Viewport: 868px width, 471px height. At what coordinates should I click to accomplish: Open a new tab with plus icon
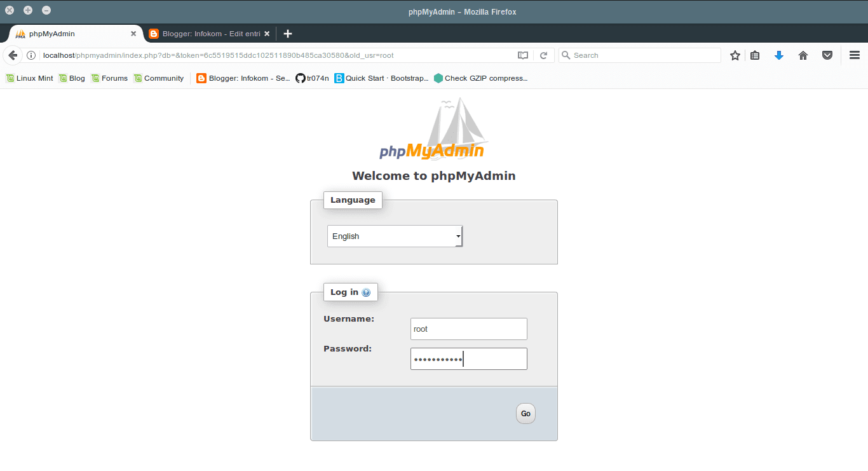point(288,34)
